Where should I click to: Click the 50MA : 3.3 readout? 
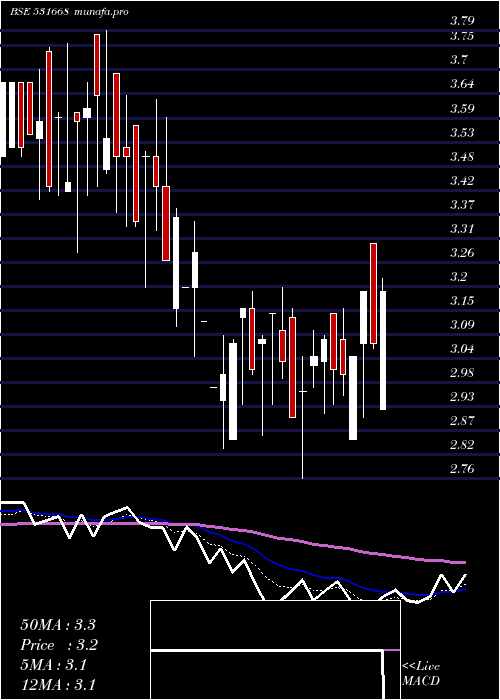[x=58, y=625]
